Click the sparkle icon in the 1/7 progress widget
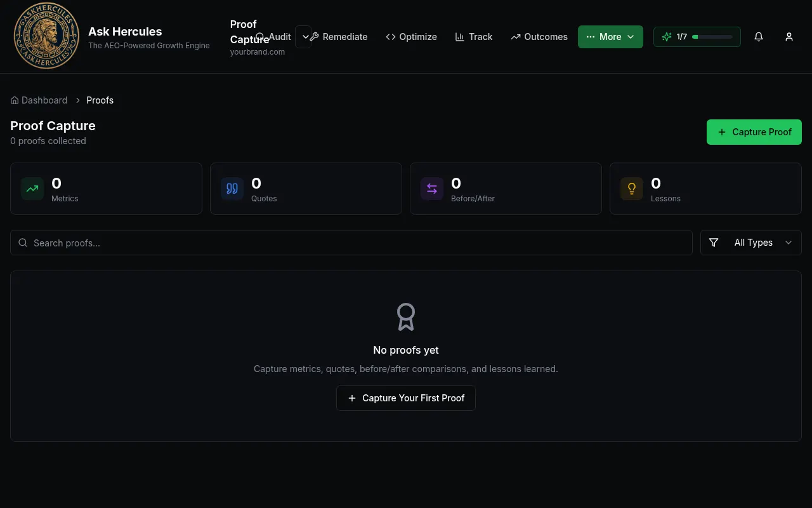Screen dimensions: 812x508 667,37
